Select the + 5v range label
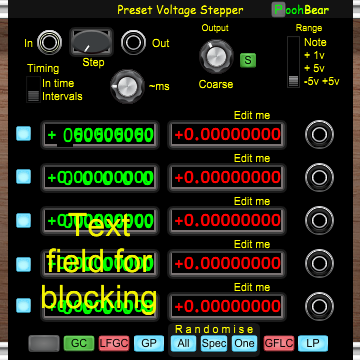360x360 pixels. coord(314,68)
